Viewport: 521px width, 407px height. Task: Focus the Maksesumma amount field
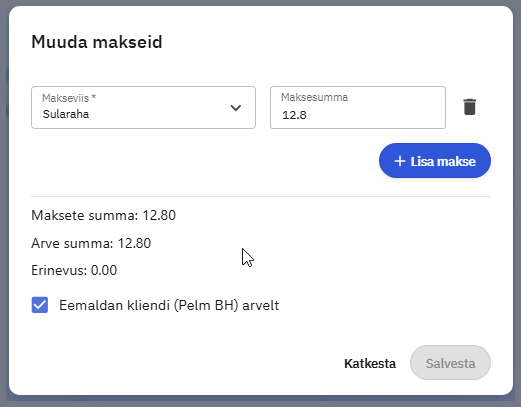coord(358,107)
